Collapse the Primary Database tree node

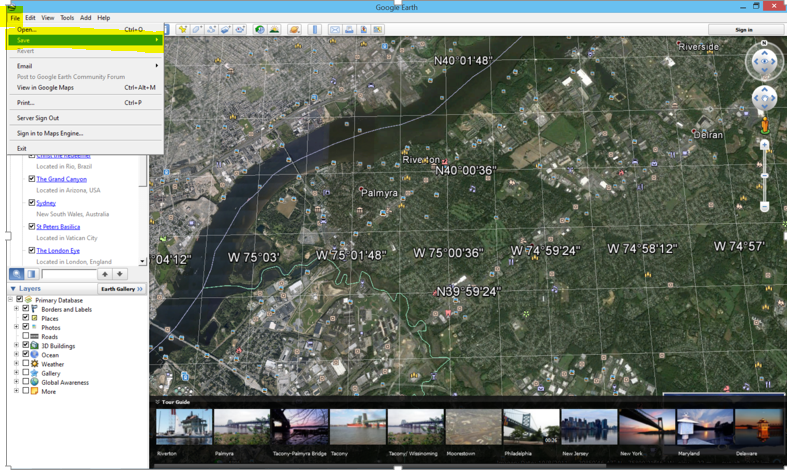point(11,299)
